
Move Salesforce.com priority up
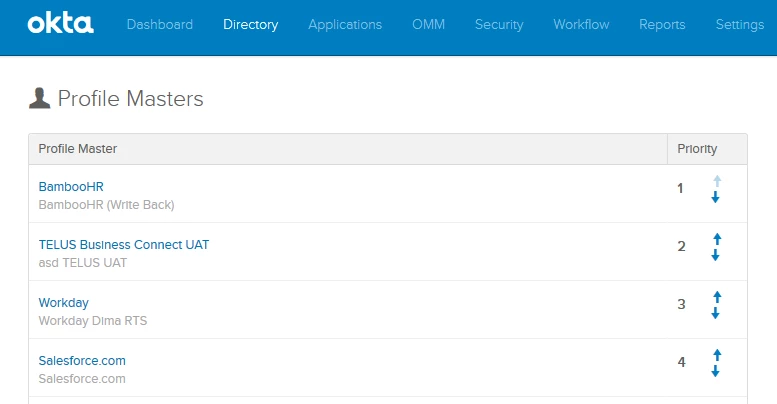716,355
